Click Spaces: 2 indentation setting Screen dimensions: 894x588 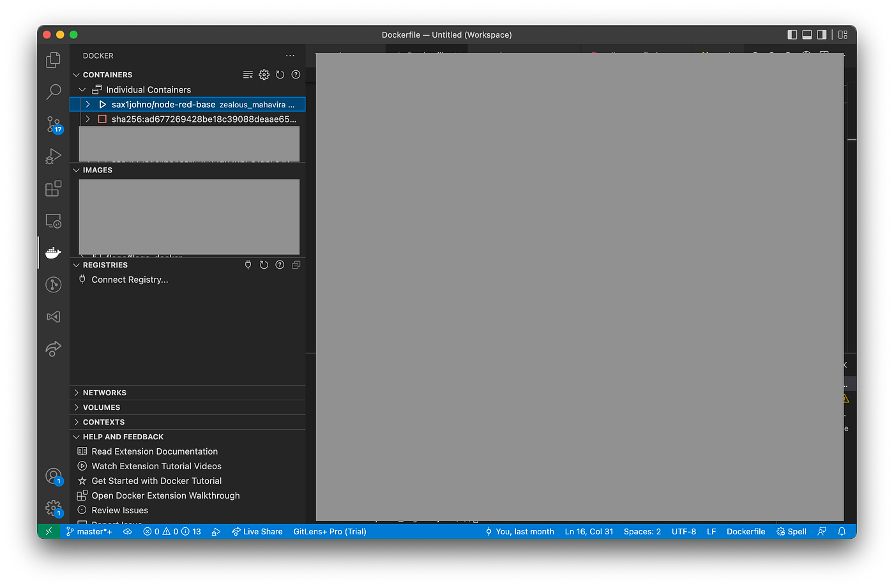pos(642,531)
